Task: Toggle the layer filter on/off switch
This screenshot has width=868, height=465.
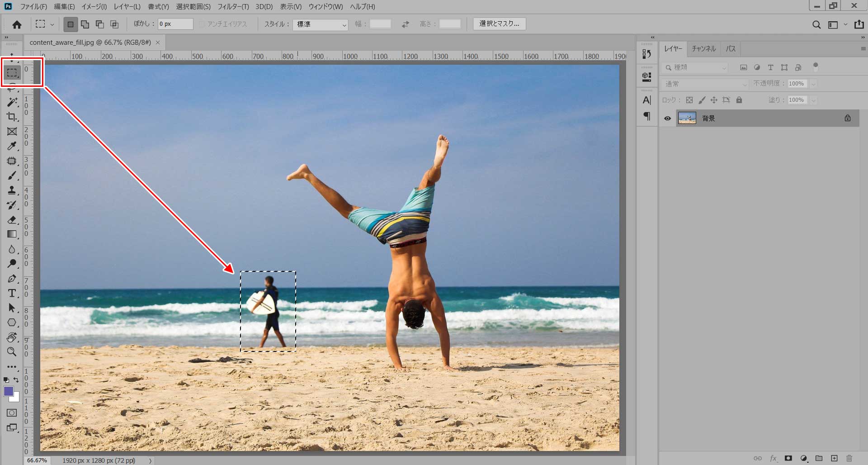Action: (x=816, y=67)
